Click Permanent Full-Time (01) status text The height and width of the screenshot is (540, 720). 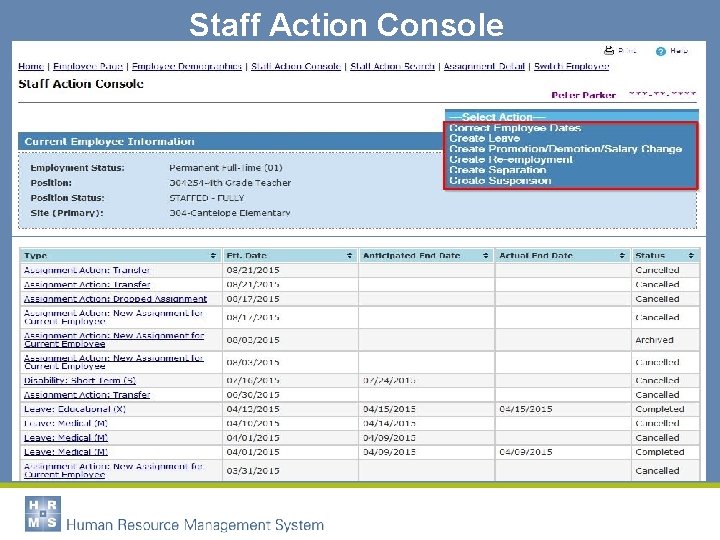coord(226,168)
